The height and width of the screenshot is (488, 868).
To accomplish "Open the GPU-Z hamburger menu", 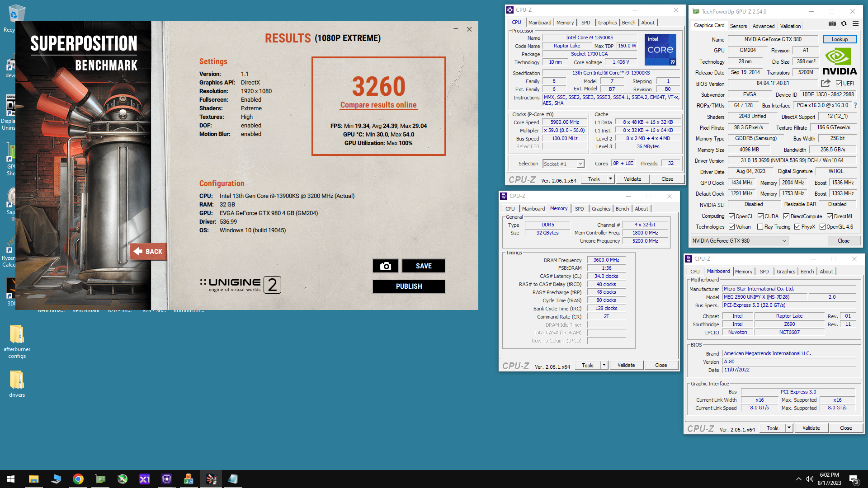I will (x=855, y=24).
